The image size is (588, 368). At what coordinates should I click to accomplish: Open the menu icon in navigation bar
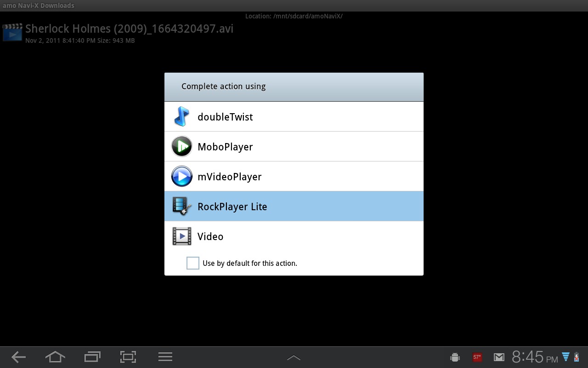165,357
